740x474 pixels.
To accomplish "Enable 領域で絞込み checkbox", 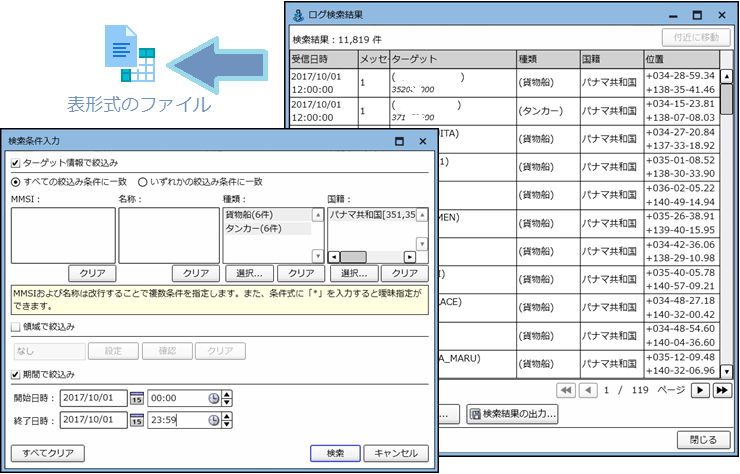I will coord(16,327).
